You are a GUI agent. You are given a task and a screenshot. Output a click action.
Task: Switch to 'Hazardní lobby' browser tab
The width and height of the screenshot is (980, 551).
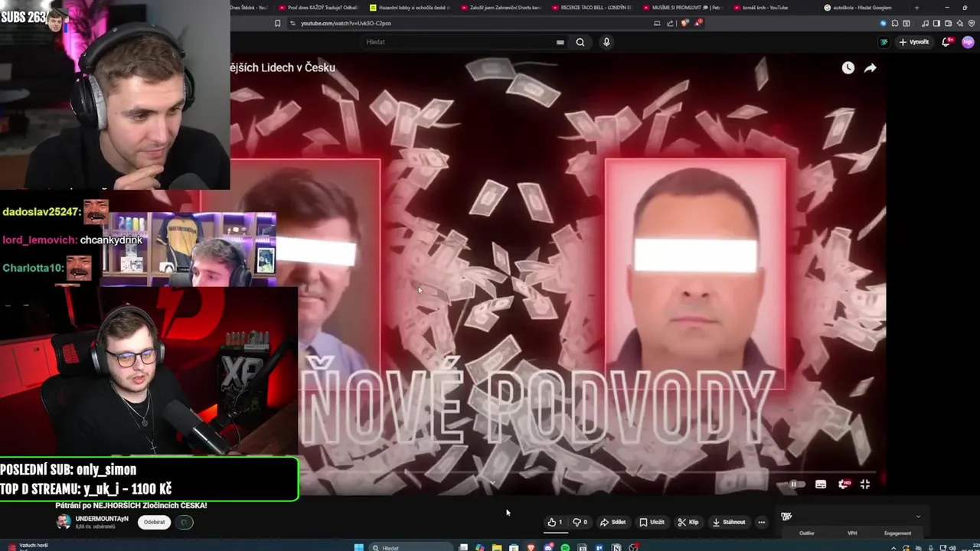coord(410,8)
